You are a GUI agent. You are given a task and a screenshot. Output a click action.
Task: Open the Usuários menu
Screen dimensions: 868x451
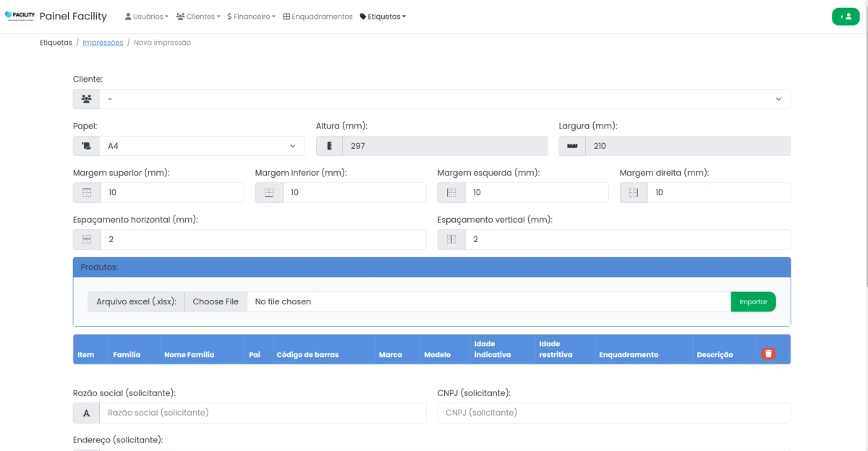click(x=146, y=17)
